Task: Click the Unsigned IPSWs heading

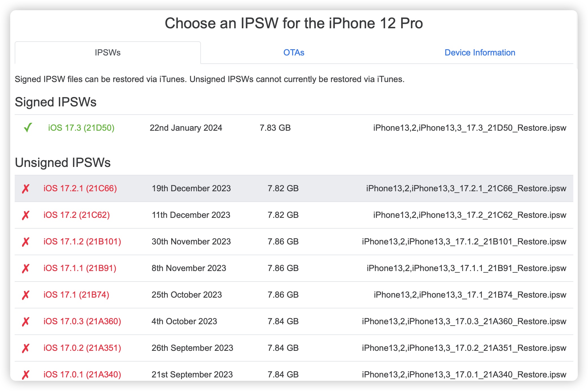Action: point(63,163)
